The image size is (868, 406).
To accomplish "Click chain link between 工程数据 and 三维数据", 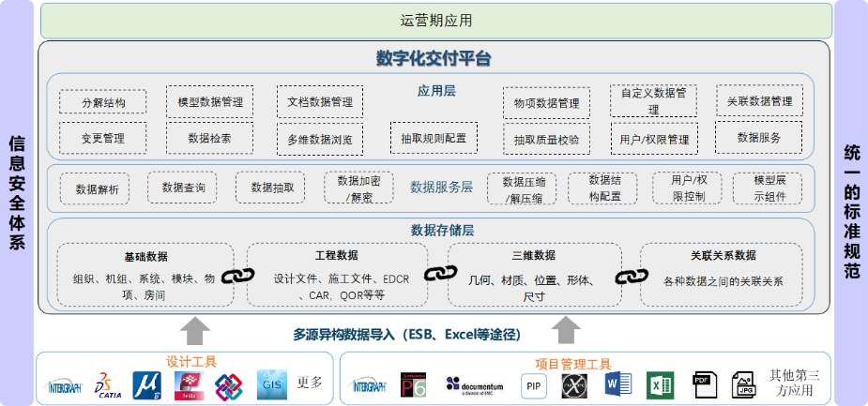I will point(441,273).
